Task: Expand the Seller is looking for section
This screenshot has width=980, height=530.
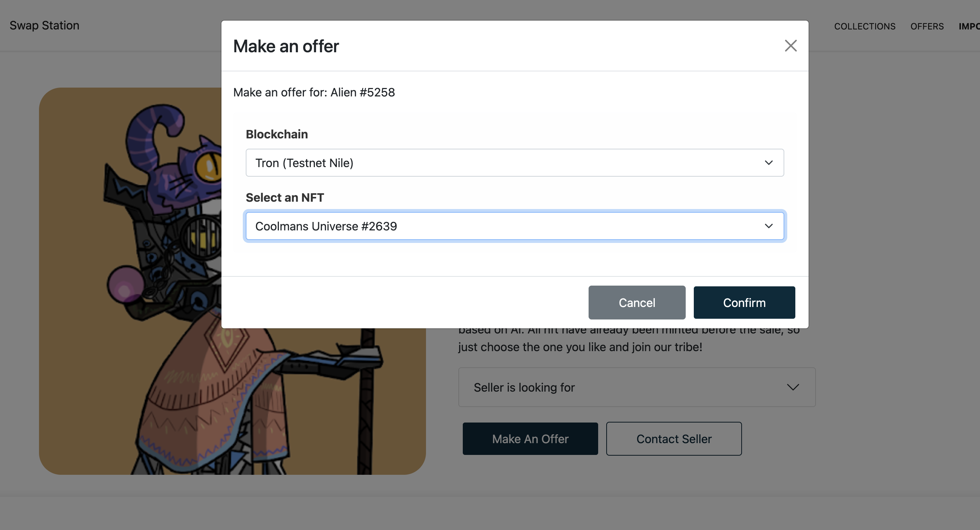Action: pos(637,387)
